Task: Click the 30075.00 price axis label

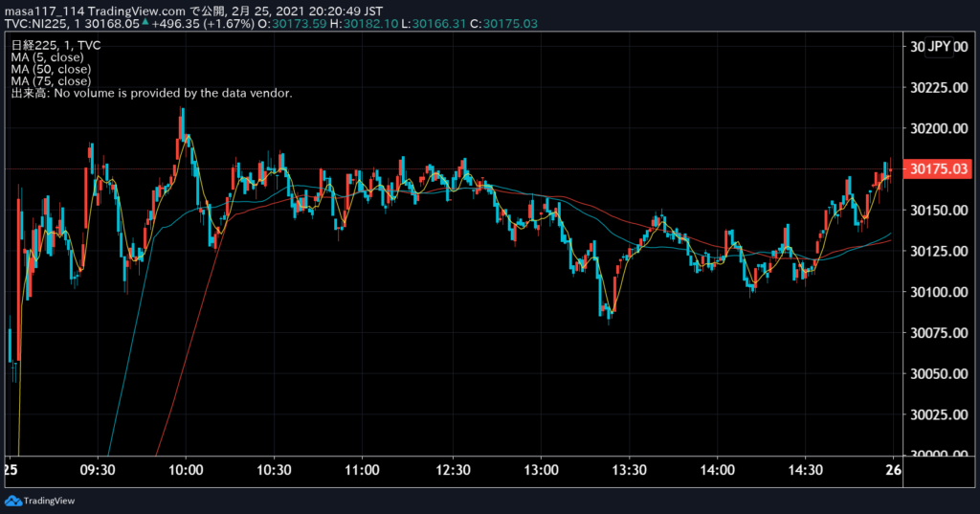Action: click(x=939, y=333)
